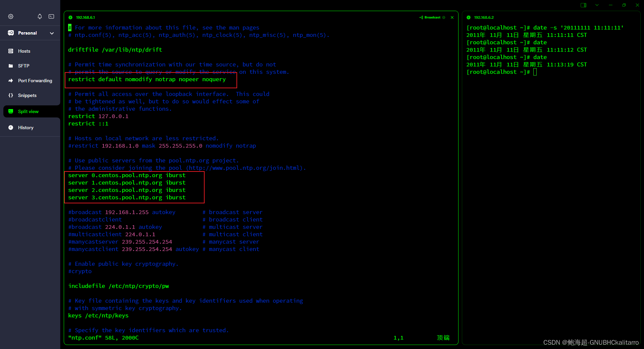The height and width of the screenshot is (349, 644).
Task: Click the 1,1 cursor position indicator
Action: point(398,338)
